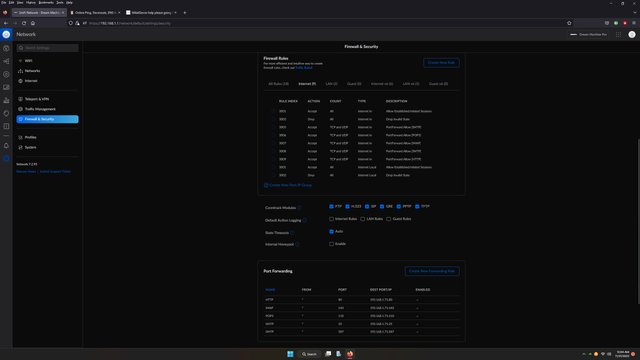Viewport: 640px width, 360px height.
Task: Open the Topology icon in left rail
Action: pyautogui.click(x=6, y=61)
